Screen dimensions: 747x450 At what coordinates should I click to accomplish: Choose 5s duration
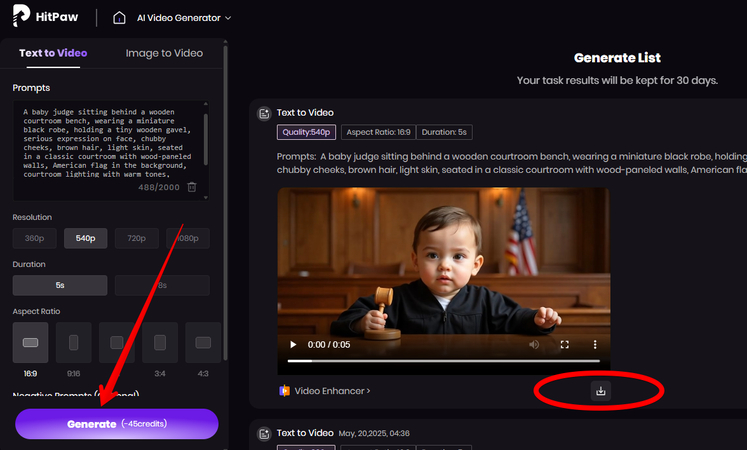[60, 285]
